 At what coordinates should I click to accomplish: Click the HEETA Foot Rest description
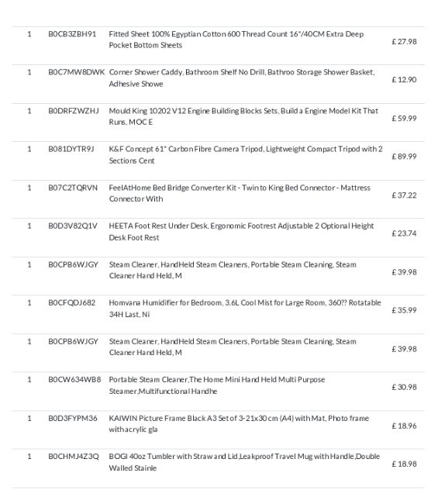point(241,232)
